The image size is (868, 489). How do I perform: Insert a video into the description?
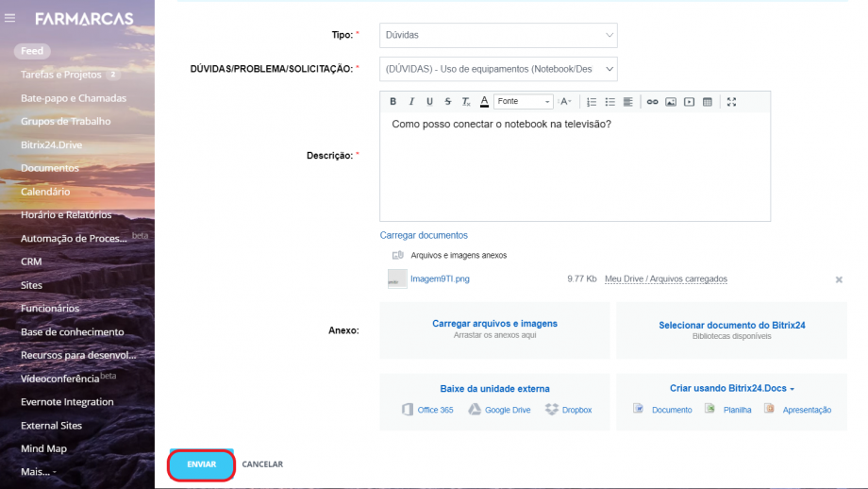coord(690,102)
